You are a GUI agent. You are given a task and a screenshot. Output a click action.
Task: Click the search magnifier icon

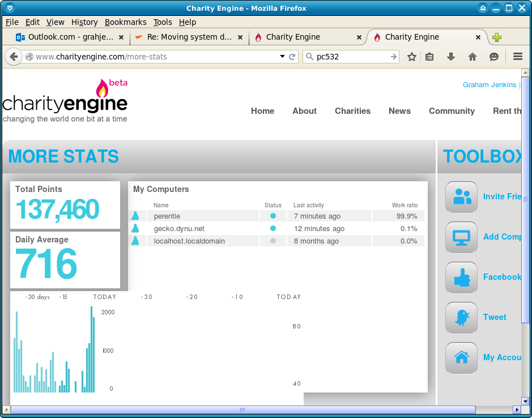tap(309, 57)
